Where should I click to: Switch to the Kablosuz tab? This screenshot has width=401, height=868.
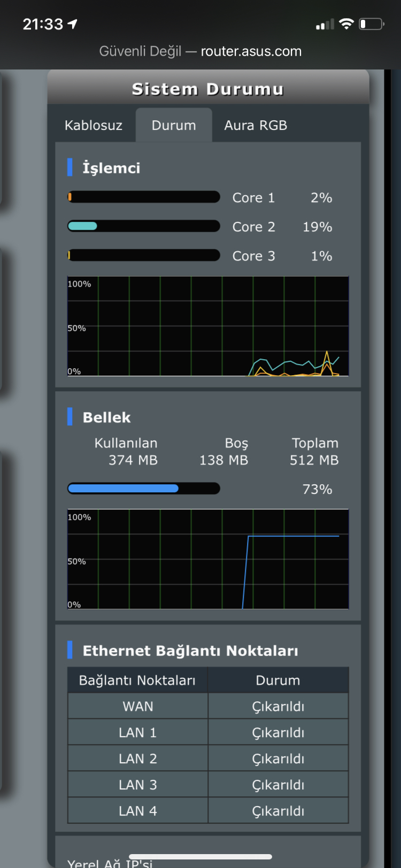pos(93,126)
